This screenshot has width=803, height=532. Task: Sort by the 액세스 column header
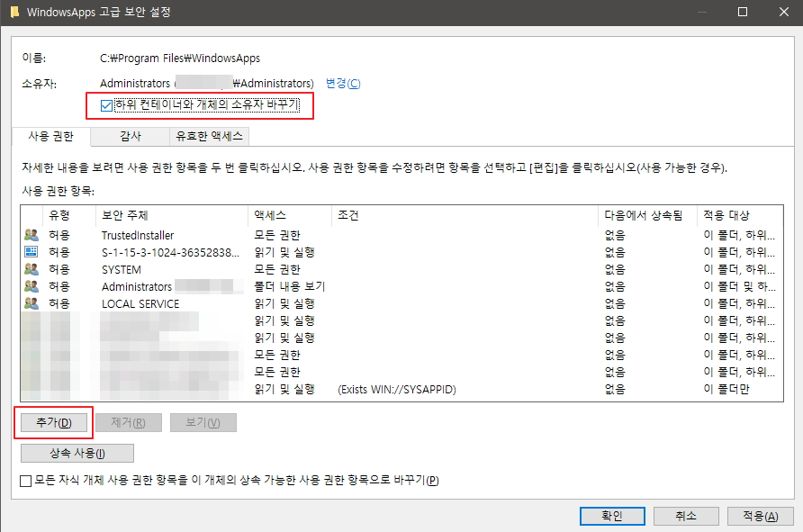(x=291, y=215)
